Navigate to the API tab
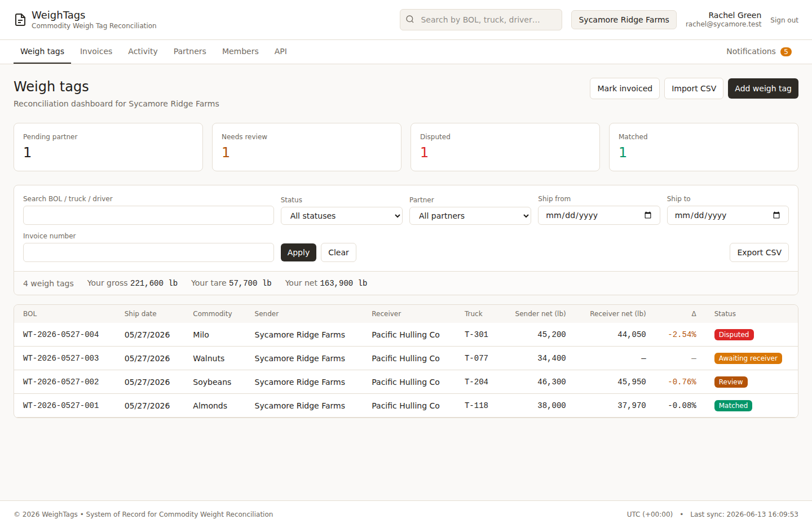The height and width of the screenshot is (528, 812). point(280,51)
